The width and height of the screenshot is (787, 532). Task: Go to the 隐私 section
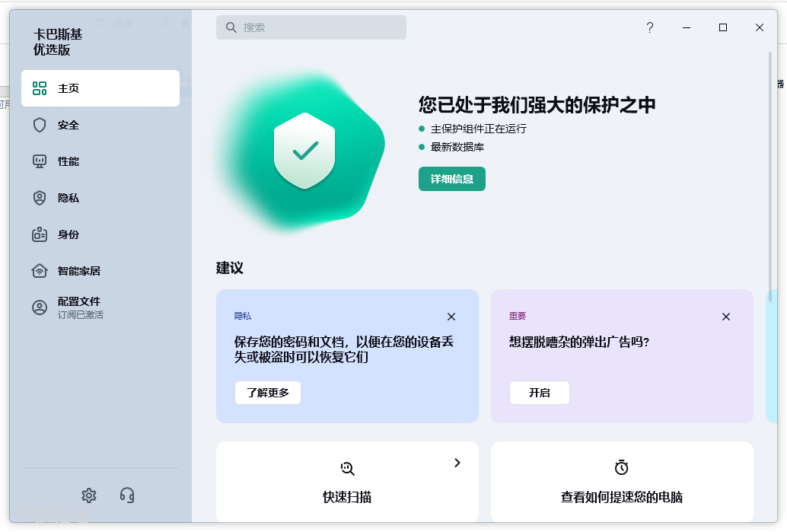coord(69,198)
